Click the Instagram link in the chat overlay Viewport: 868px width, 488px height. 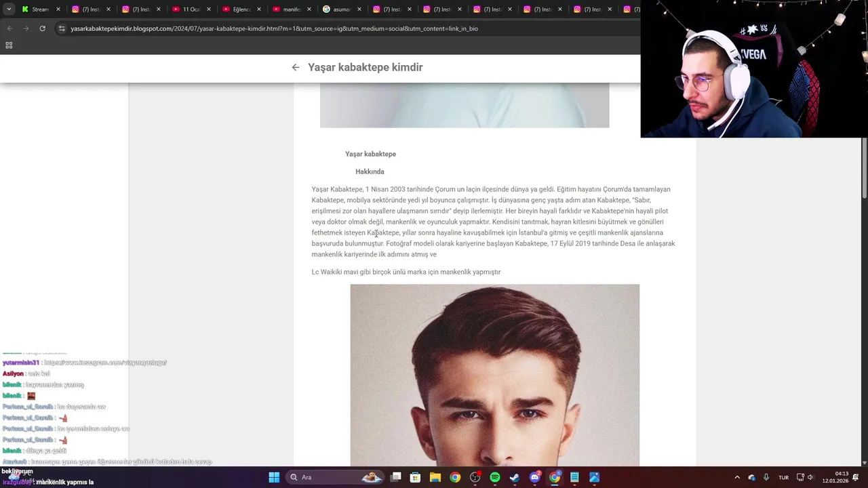pos(105,363)
